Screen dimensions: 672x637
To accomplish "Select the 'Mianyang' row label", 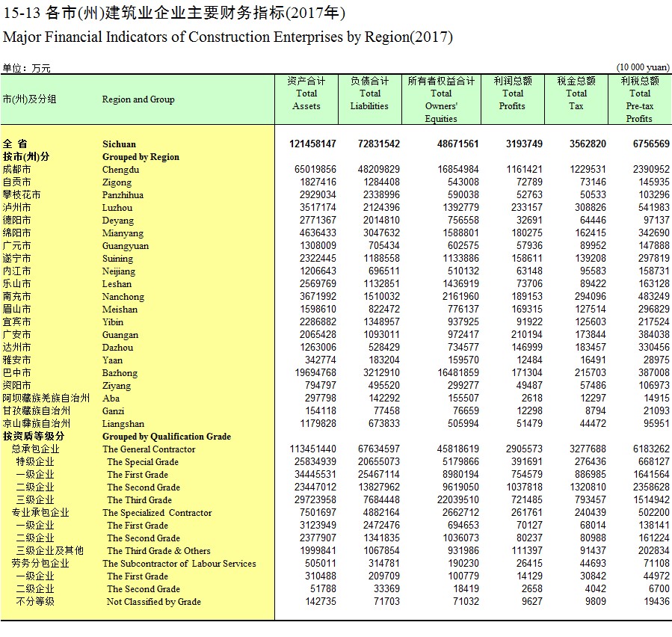I will click(123, 233).
